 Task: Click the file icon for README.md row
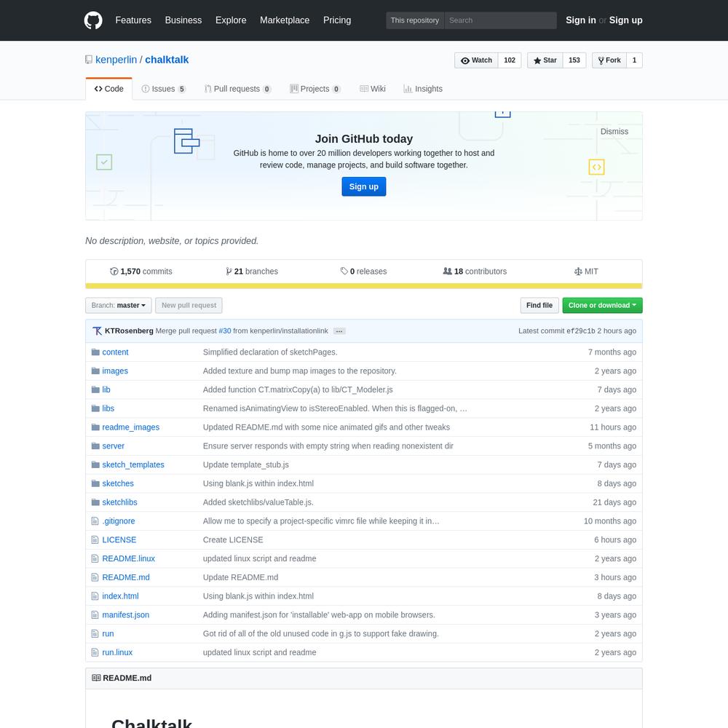95,577
